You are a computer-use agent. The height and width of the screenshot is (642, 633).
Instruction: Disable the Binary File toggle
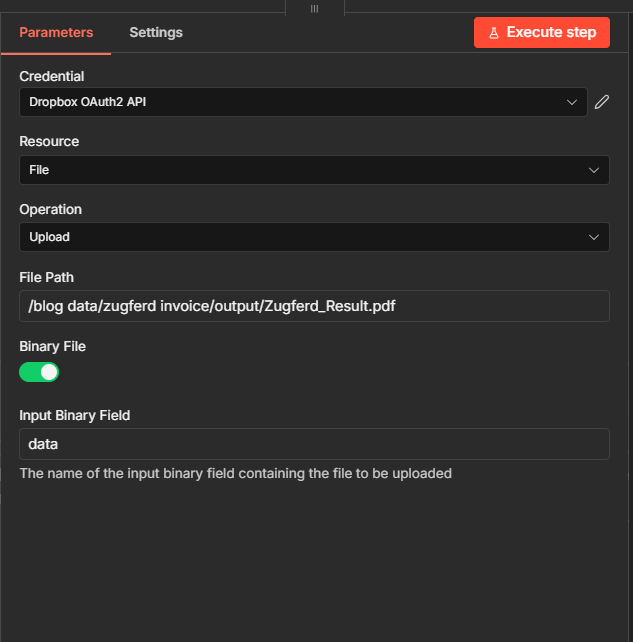(x=39, y=372)
